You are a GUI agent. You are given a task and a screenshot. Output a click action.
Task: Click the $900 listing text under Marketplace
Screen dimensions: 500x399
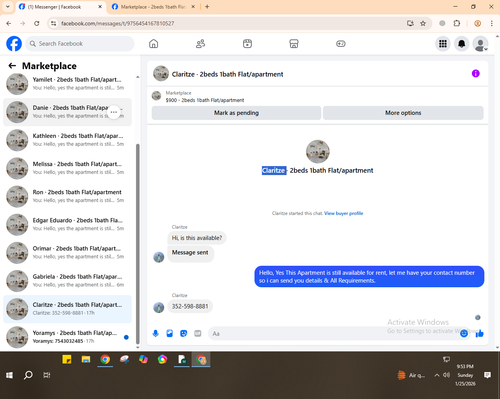(x=205, y=100)
